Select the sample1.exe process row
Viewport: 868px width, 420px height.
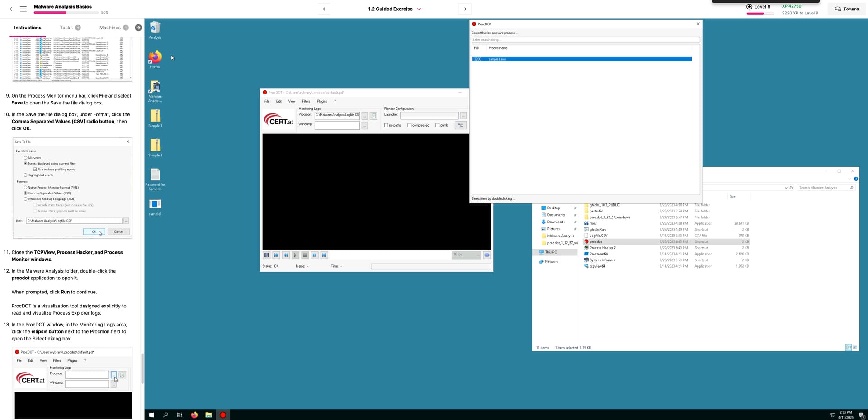(582, 59)
